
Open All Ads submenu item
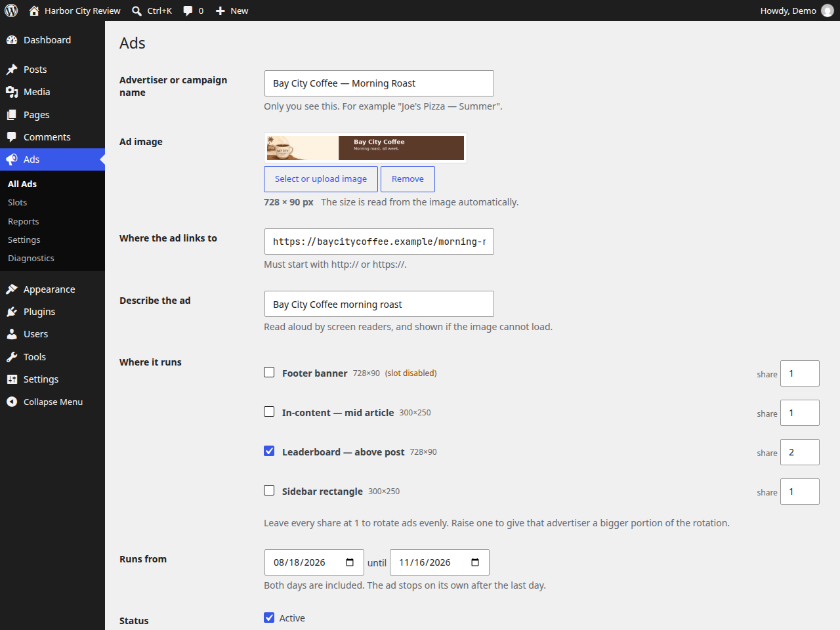point(52,184)
